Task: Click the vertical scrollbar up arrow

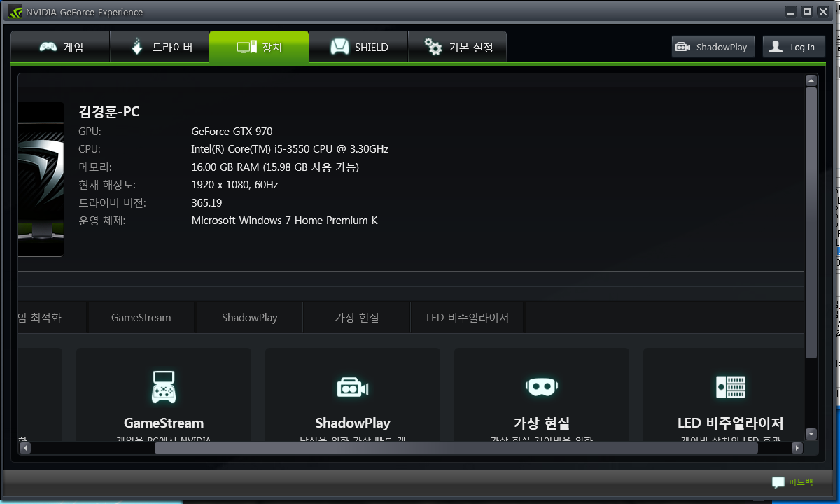Action: point(811,80)
